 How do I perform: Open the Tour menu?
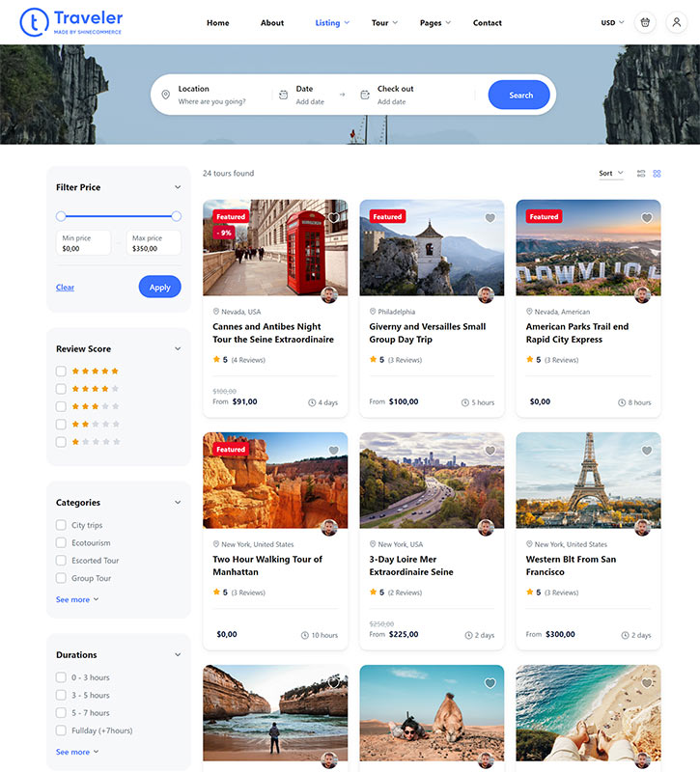click(384, 23)
